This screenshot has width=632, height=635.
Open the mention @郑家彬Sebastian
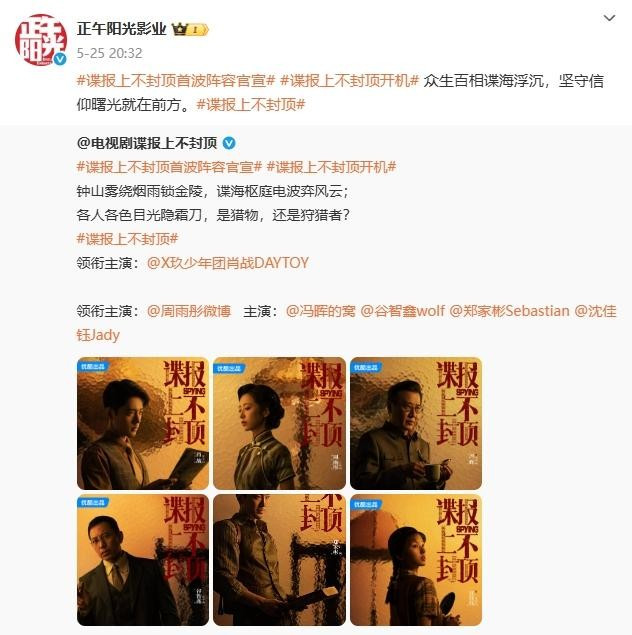click(509, 311)
